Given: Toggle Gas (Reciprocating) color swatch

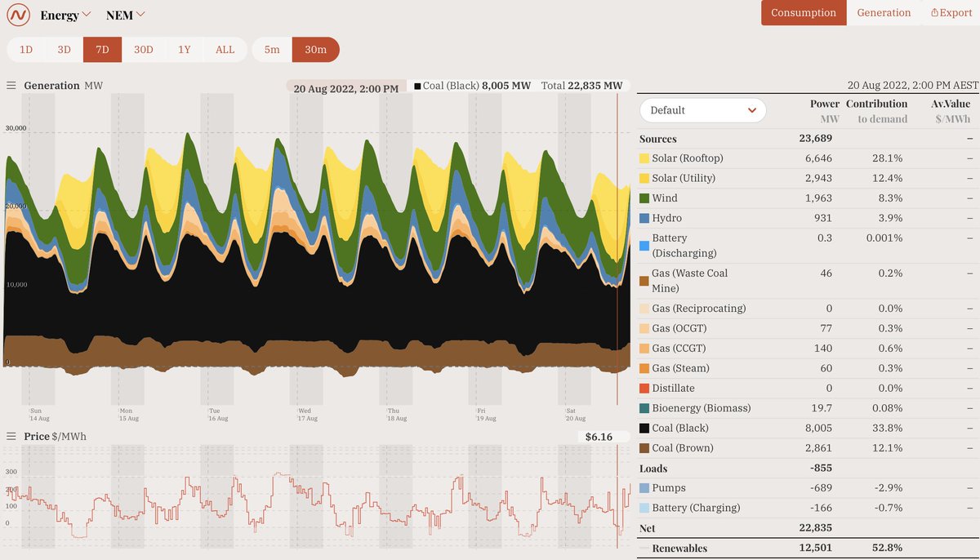Looking at the screenshot, I should pyautogui.click(x=644, y=309).
